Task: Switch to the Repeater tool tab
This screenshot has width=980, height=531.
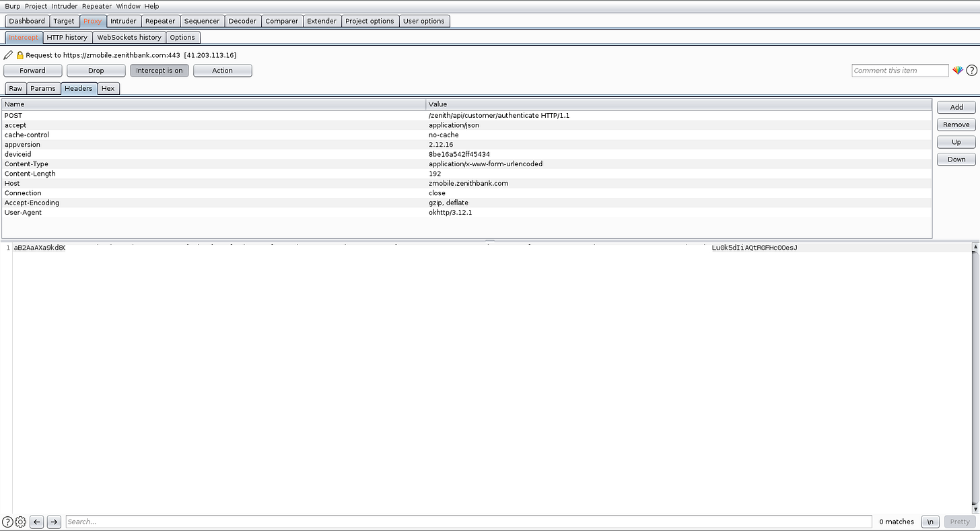Action: (160, 21)
